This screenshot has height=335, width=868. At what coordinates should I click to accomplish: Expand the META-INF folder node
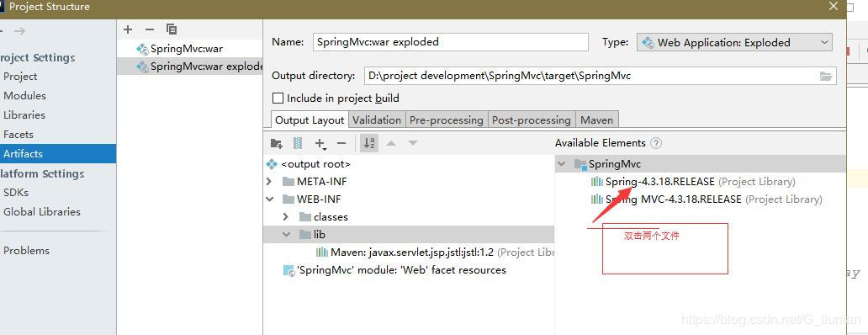tap(269, 182)
